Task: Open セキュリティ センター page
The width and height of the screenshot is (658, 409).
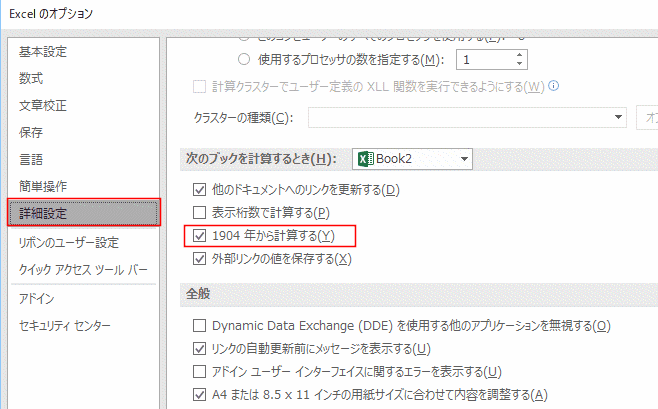Action: pyautogui.click(x=65, y=326)
